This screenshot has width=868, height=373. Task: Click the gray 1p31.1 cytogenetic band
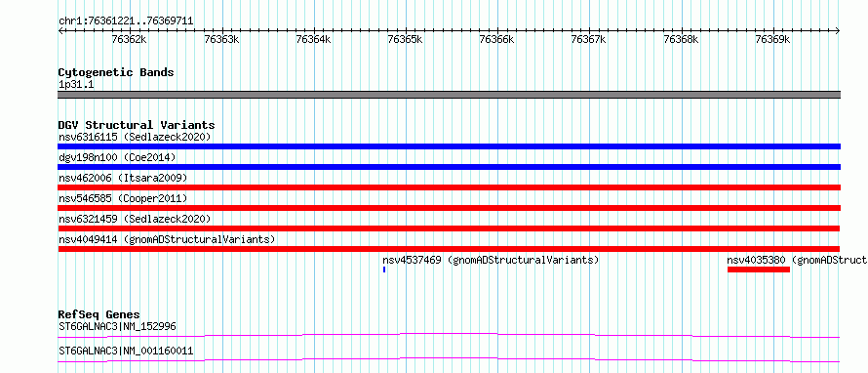coord(449,95)
